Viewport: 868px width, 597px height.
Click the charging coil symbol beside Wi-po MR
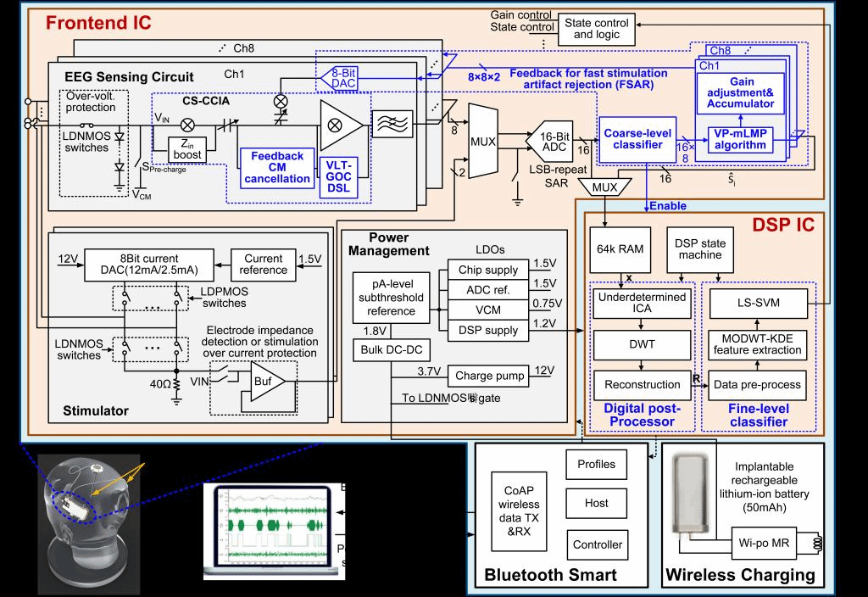coord(817,544)
